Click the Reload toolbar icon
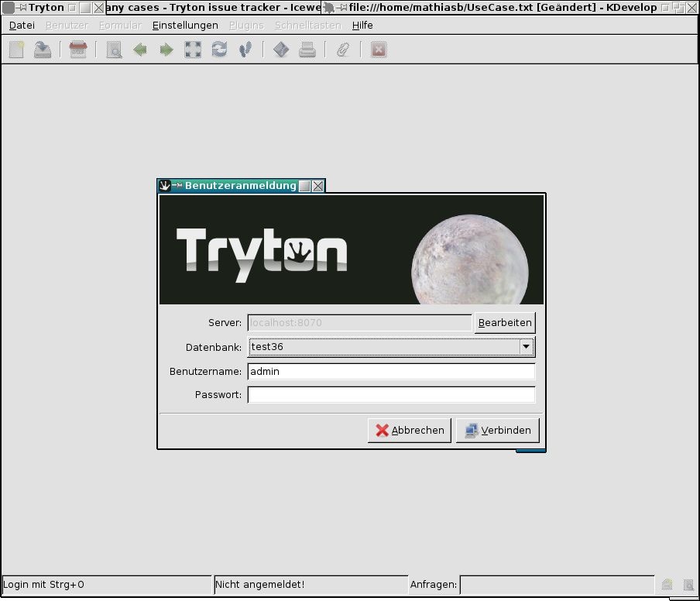 coord(219,50)
